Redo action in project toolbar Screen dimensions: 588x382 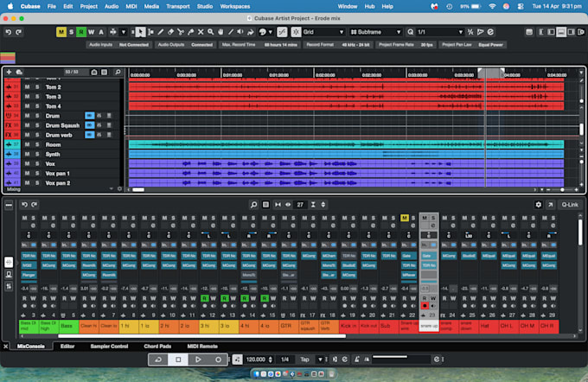[x=18, y=32]
